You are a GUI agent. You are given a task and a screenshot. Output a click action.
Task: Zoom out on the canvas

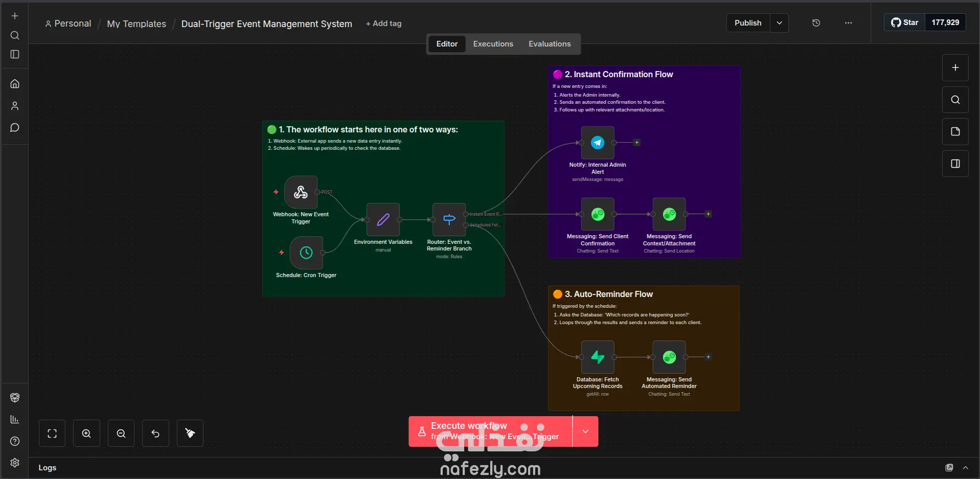point(121,434)
